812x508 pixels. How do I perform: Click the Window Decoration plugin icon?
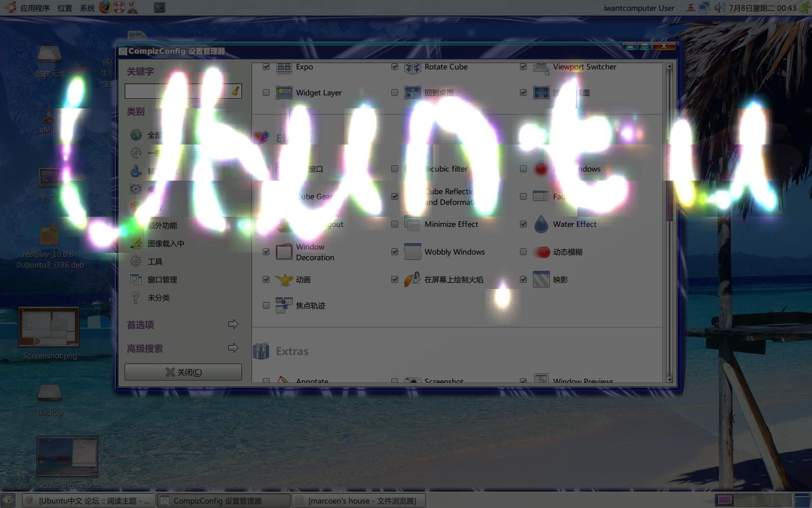pos(284,252)
